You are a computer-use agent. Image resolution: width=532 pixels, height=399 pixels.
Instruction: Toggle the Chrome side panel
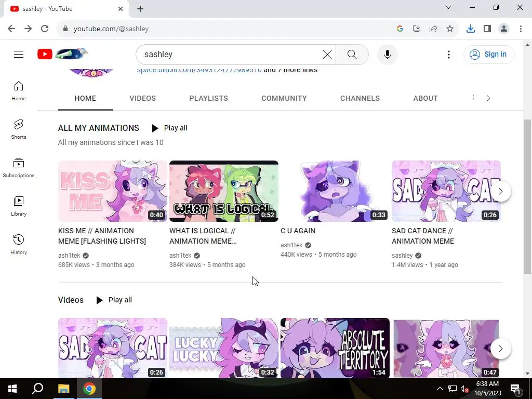[x=487, y=29]
